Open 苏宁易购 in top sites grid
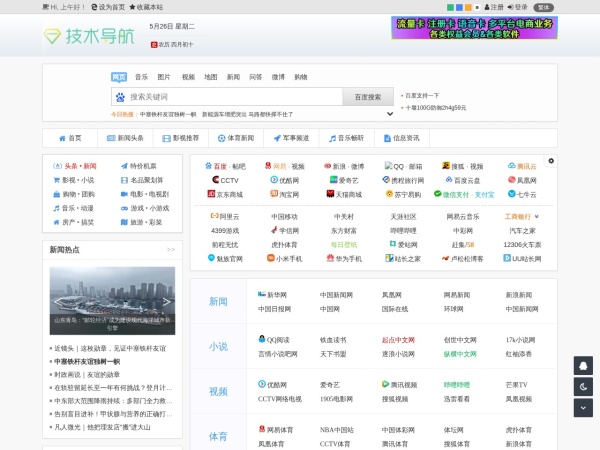The height and width of the screenshot is (450, 600). 403,194
